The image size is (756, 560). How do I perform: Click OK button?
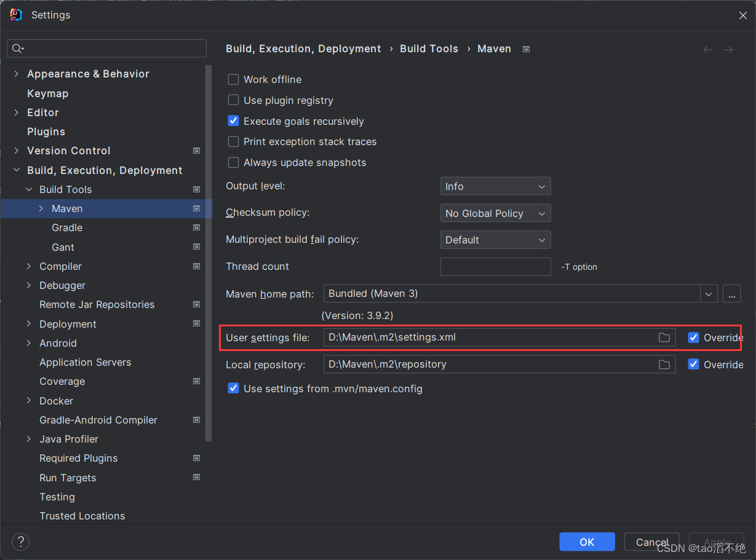click(587, 542)
